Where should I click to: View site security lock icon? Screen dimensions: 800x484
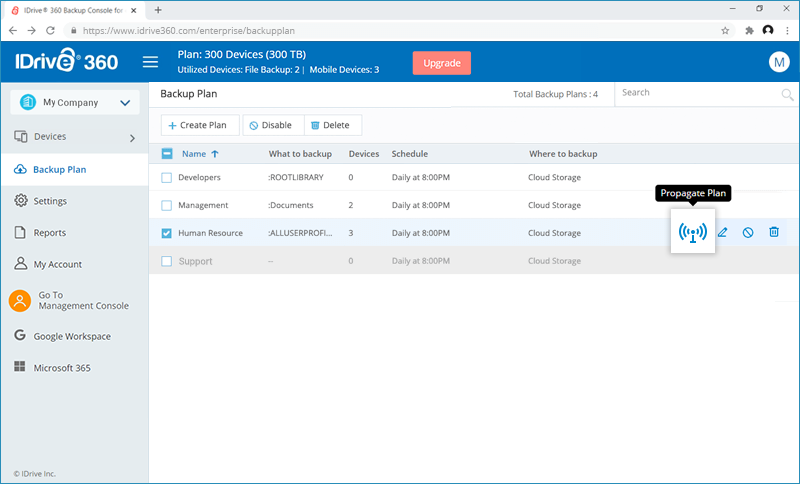click(73, 31)
